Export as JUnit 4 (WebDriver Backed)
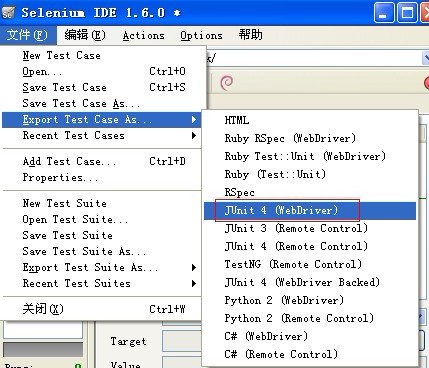 (310, 282)
